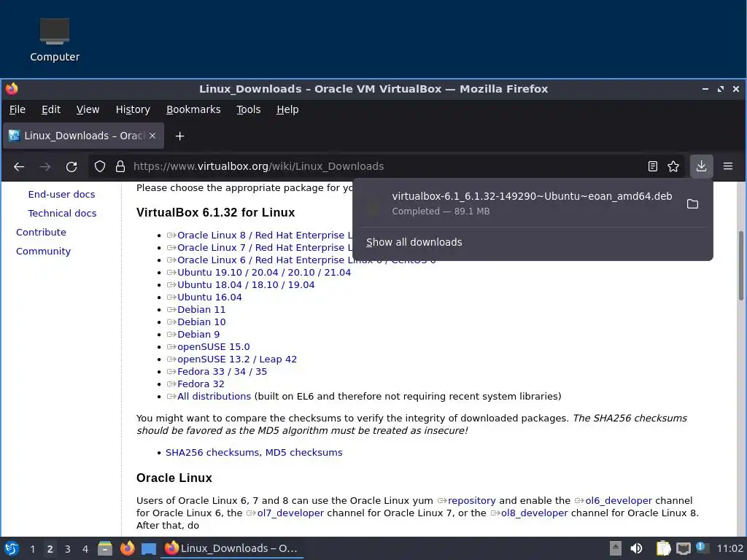The width and height of the screenshot is (747, 560).
Task: Open the volume control in system tray
Action: pyautogui.click(x=636, y=548)
